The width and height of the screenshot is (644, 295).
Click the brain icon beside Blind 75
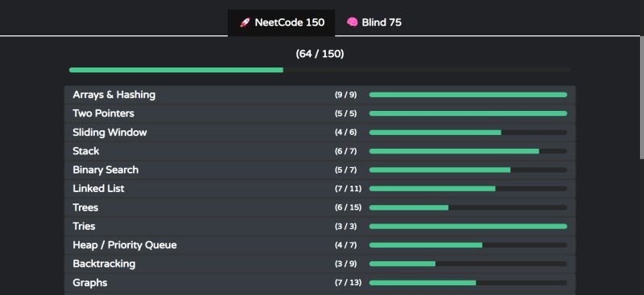[352, 23]
